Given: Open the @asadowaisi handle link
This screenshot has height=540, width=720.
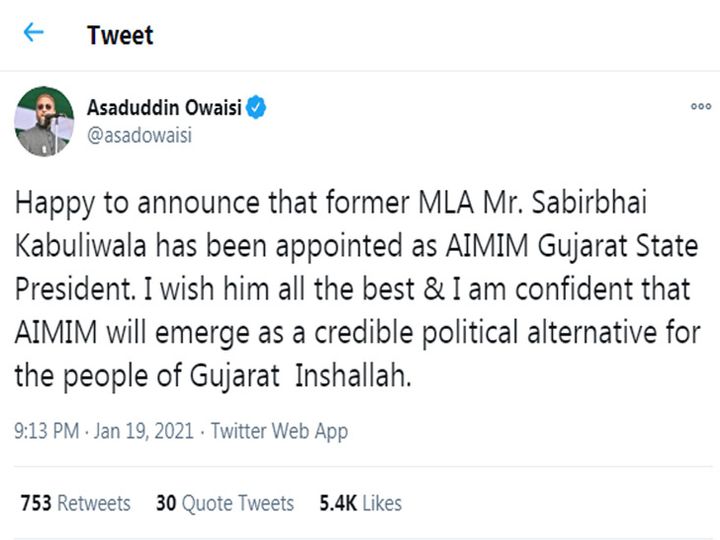Looking at the screenshot, I should pyautogui.click(x=140, y=135).
